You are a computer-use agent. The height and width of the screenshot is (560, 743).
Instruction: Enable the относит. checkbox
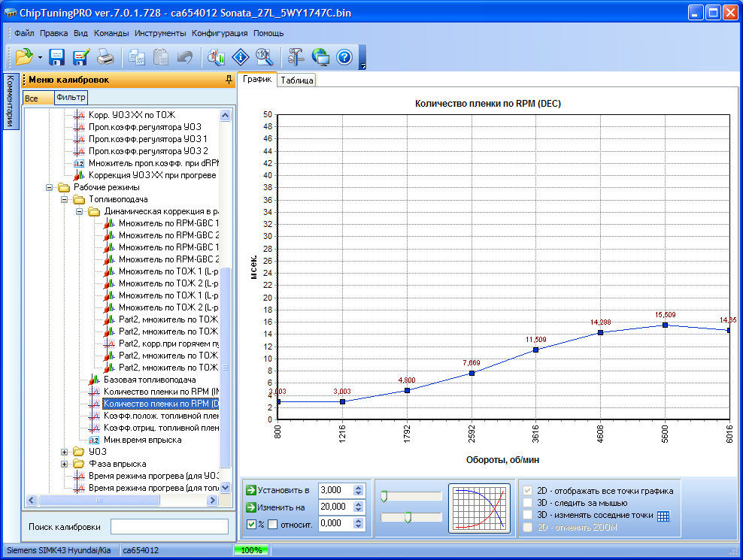[272, 524]
